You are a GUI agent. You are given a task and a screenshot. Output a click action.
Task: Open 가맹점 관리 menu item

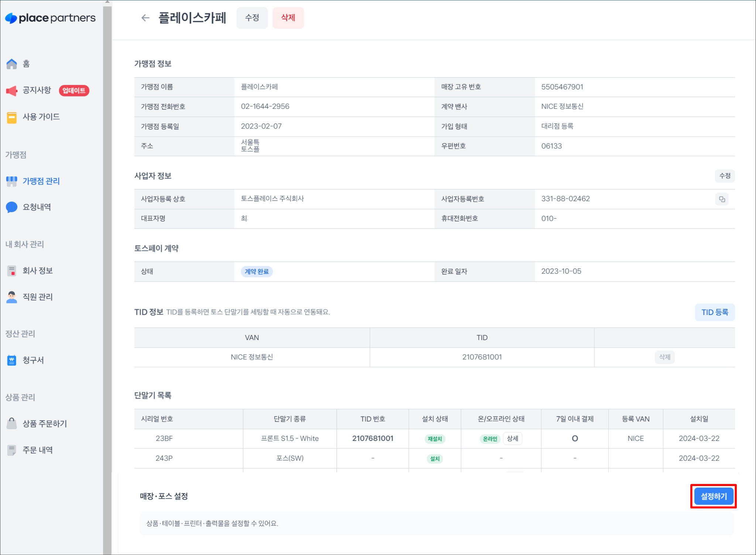point(41,181)
